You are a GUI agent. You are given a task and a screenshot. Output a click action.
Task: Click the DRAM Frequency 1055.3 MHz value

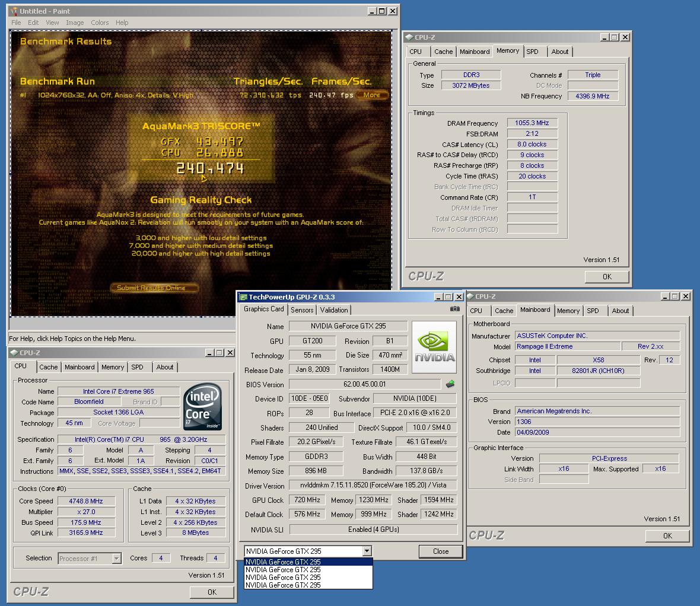[x=532, y=123]
